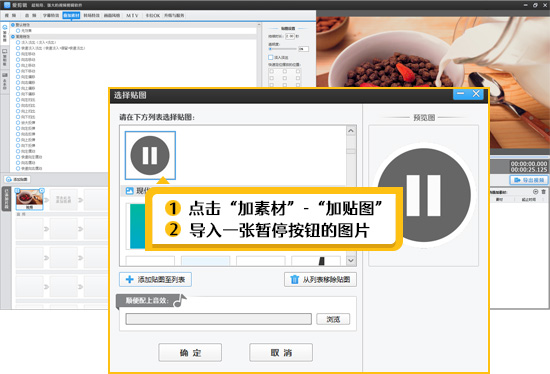
Task: Enable the 淡入淡出 checkbox in sticker settings
Action: 270,57
